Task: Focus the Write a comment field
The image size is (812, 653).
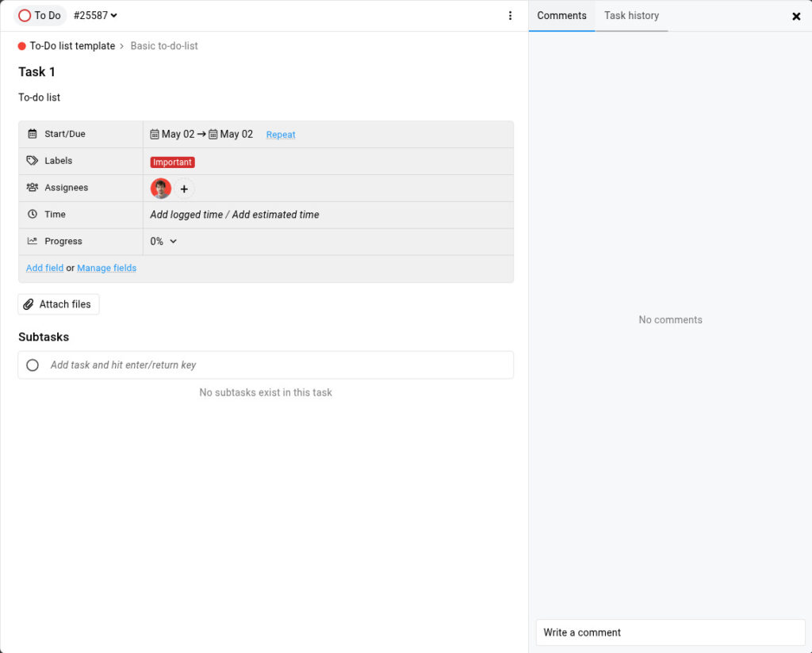Action: 670,632
